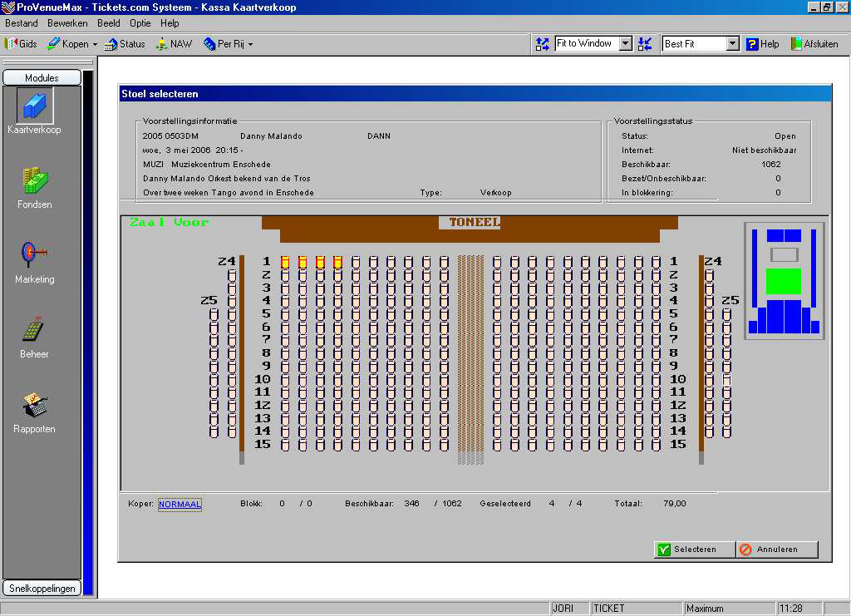The width and height of the screenshot is (851, 616).
Task: Click the TONEEL stage label
Action: click(x=475, y=222)
